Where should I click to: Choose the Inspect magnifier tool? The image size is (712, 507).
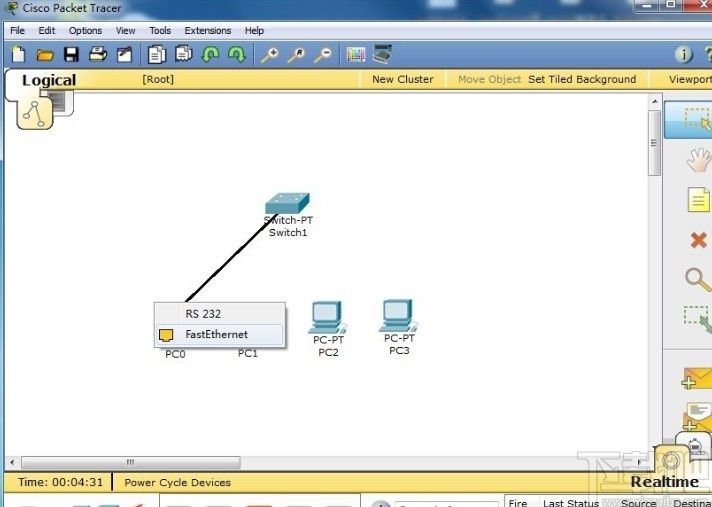pyautogui.click(x=698, y=280)
